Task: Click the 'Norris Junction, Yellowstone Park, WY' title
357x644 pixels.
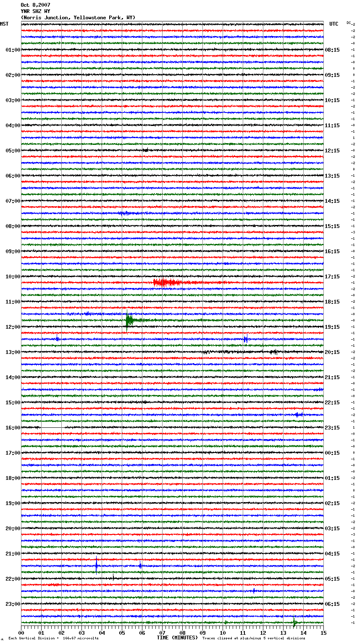Action: [78, 18]
